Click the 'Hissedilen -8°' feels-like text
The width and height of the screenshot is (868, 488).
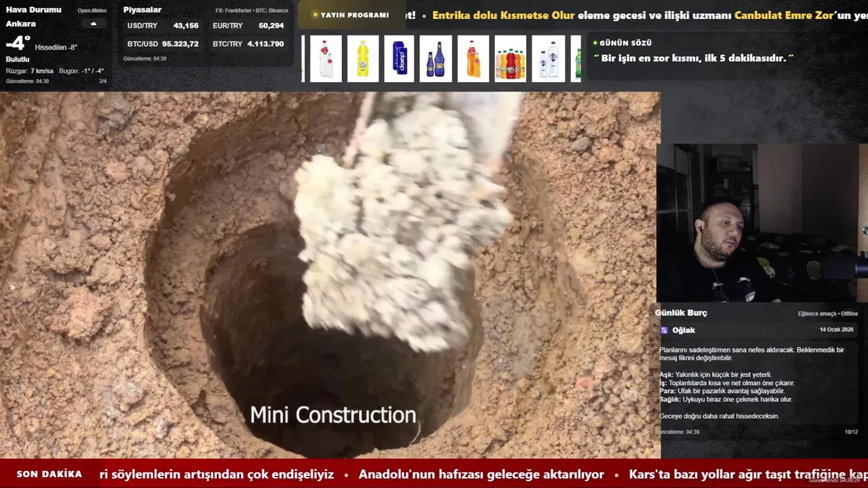coord(56,47)
